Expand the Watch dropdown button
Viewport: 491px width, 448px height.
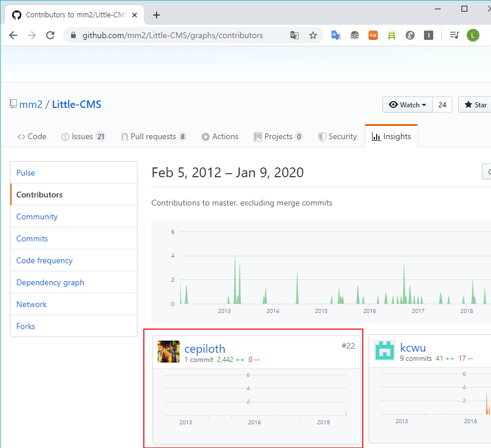coord(407,104)
